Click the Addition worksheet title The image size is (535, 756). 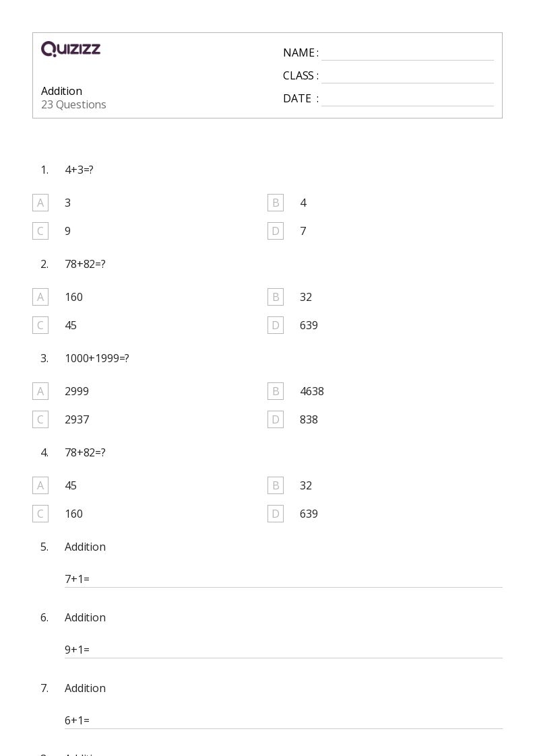click(x=61, y=91)
